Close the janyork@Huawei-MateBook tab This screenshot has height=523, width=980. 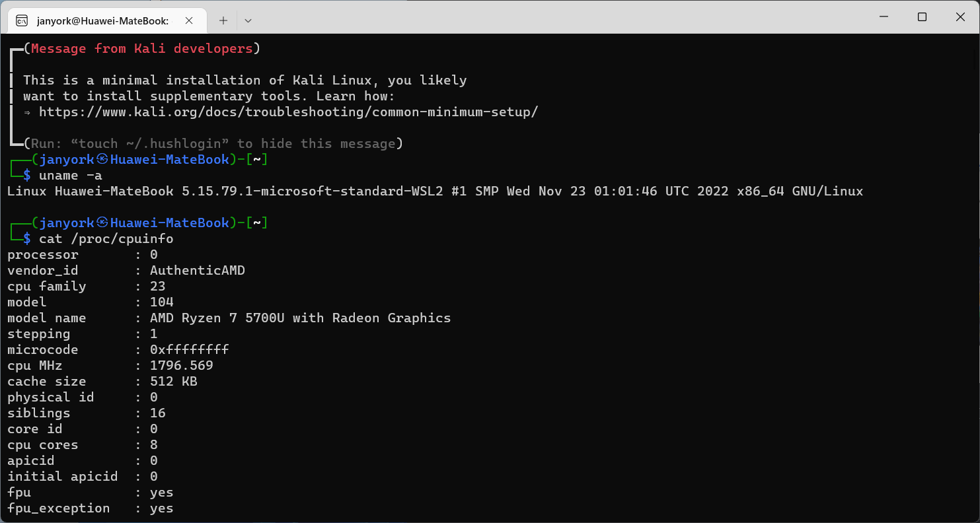point(189,20)
